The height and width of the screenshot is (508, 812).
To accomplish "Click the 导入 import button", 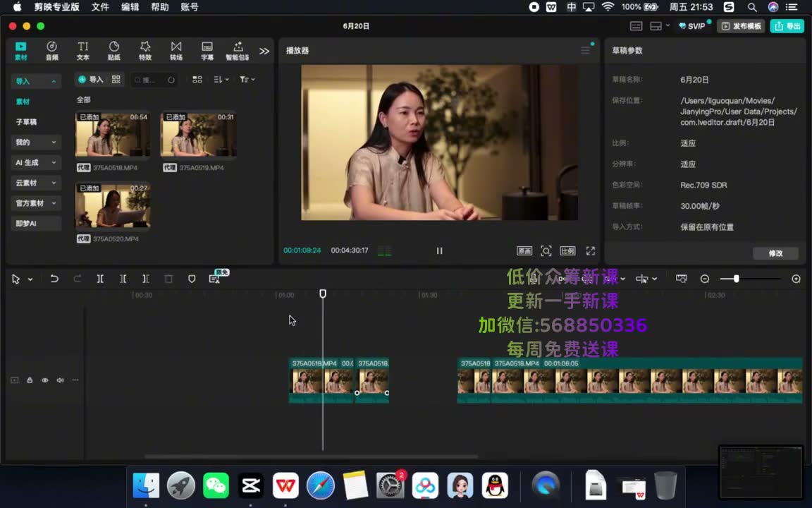I will click(x=91, y=79).
